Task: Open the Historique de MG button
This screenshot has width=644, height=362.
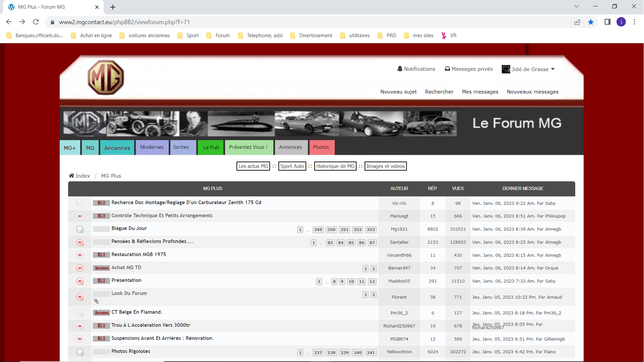Action: (x=335, y=166)
